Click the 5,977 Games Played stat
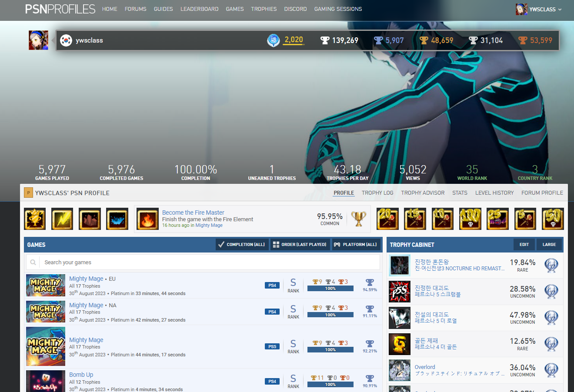 pyautogui.click(x=52, y=172)
